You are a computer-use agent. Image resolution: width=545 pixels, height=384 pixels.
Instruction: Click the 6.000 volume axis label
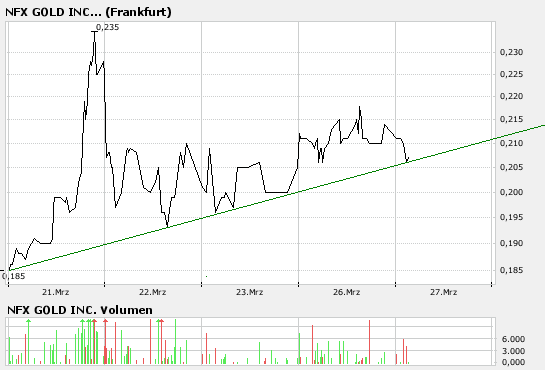pyautogui.click(x=513, y=339)
